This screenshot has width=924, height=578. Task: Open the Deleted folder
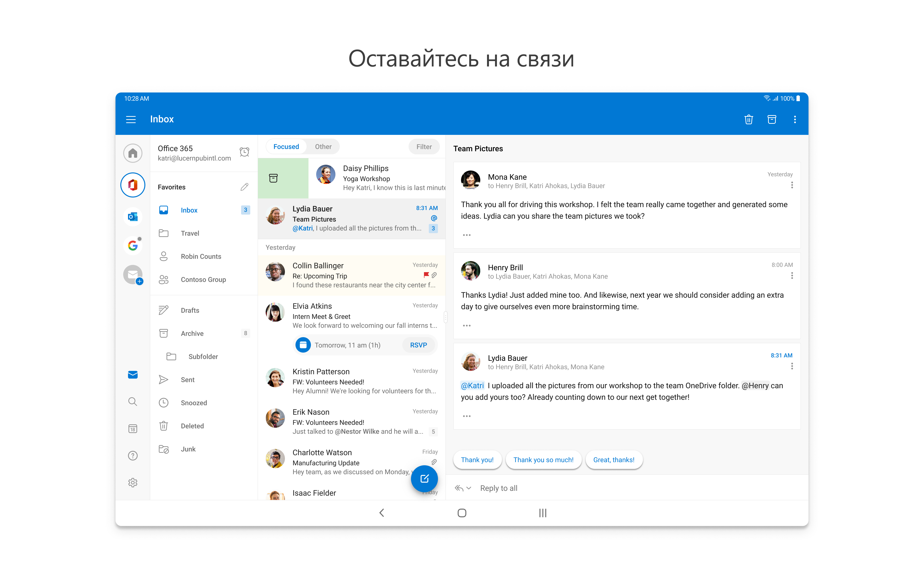click(x=204, y=426)
